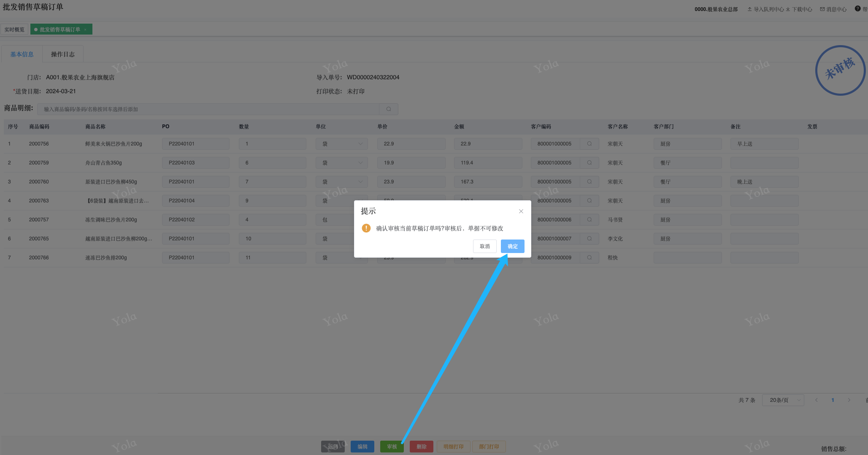Click product name 舟山青占鱼350g
Viewport: 868px width, 455px height.
click(x=103, y=163)
